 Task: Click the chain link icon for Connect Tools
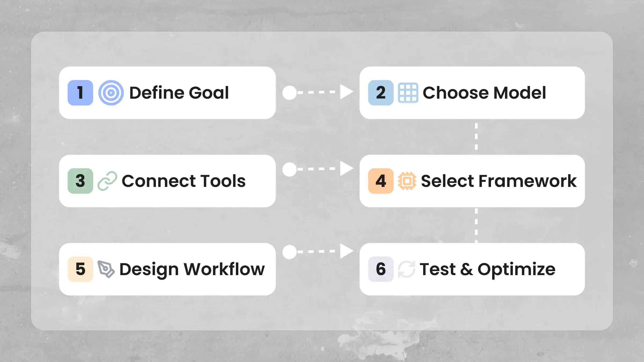pos(107,181)
